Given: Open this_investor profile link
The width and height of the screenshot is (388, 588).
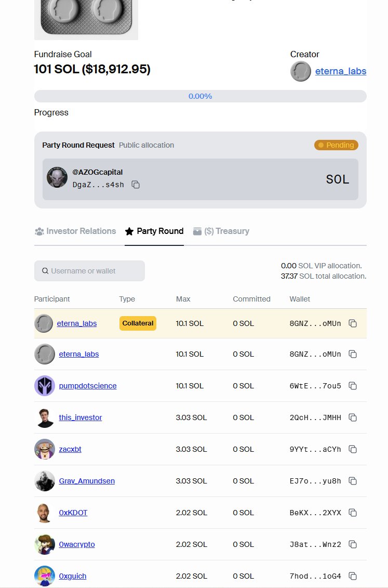Looking at the screenshot, I should (x=80, y=417).
